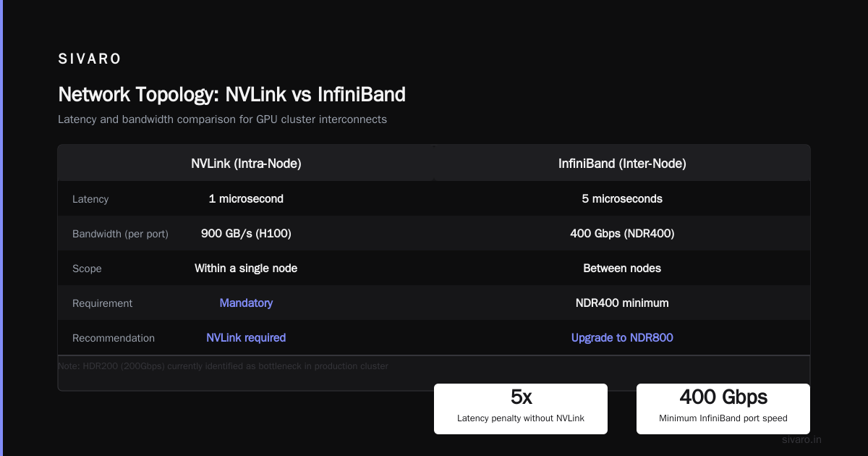Viewport: 868px width, 456px height.
Task: Open the Upgrade to NDR800 link
Action: [x=622, y=337]
